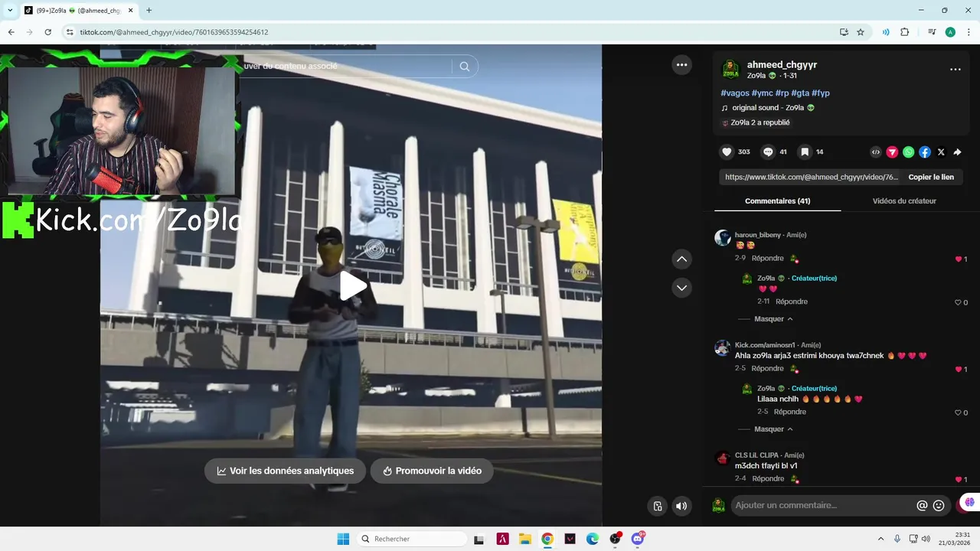Open the #vagos hashtag
Image resolution: width=980 pixels, height=551 pixels.
(x=735, y=93)
